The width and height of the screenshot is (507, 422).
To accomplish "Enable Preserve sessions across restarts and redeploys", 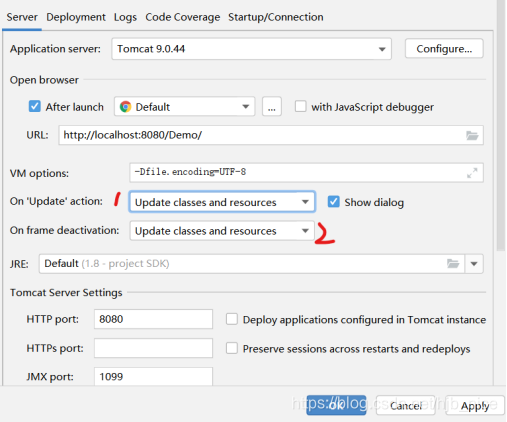I will coord(232,348).
